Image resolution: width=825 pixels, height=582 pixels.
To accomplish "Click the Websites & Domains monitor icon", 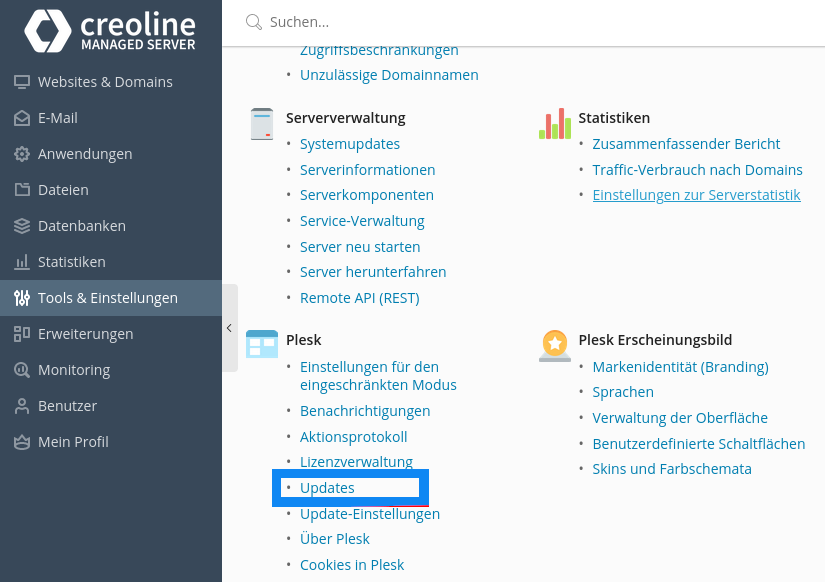I will point(22,82).
